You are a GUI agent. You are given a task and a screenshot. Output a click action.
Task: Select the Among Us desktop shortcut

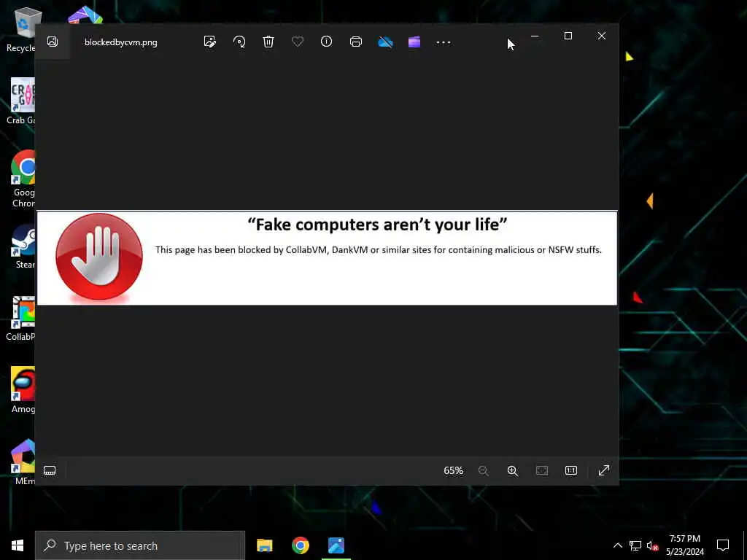click(x=23, y=391)
